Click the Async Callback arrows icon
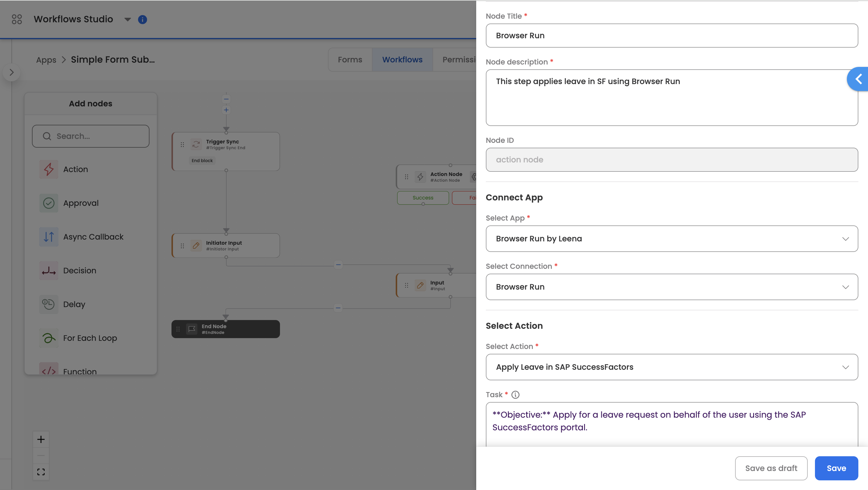The image size is (868, 490). (x=49, y=237)
